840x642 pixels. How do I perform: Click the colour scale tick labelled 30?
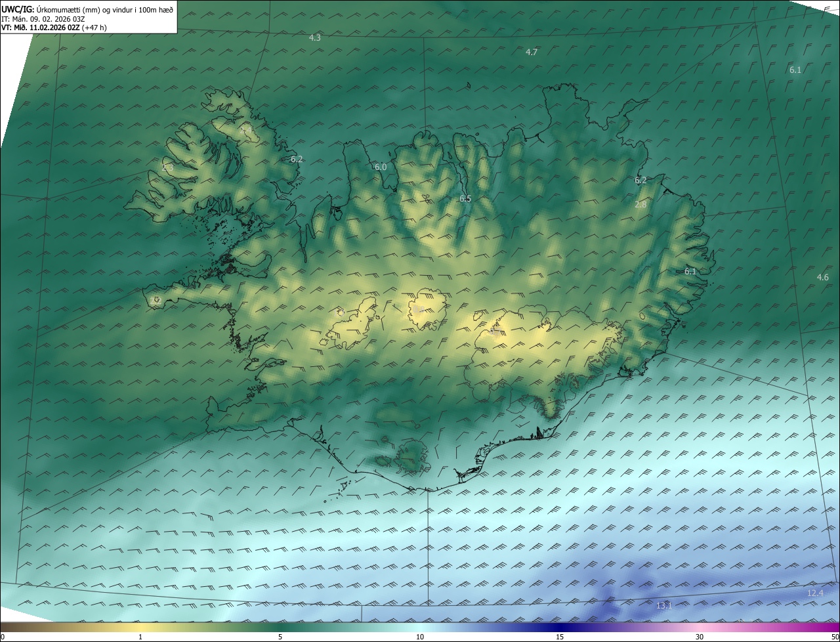click(x=700, y=637)
